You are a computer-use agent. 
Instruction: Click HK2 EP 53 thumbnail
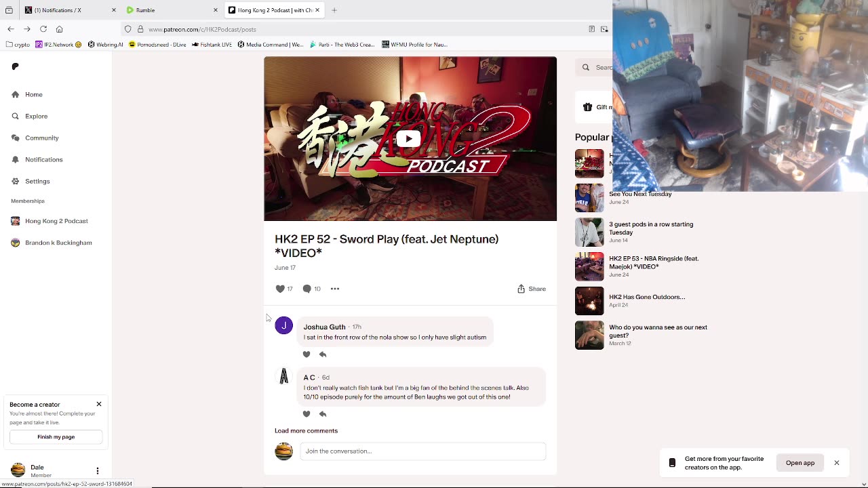589,266
